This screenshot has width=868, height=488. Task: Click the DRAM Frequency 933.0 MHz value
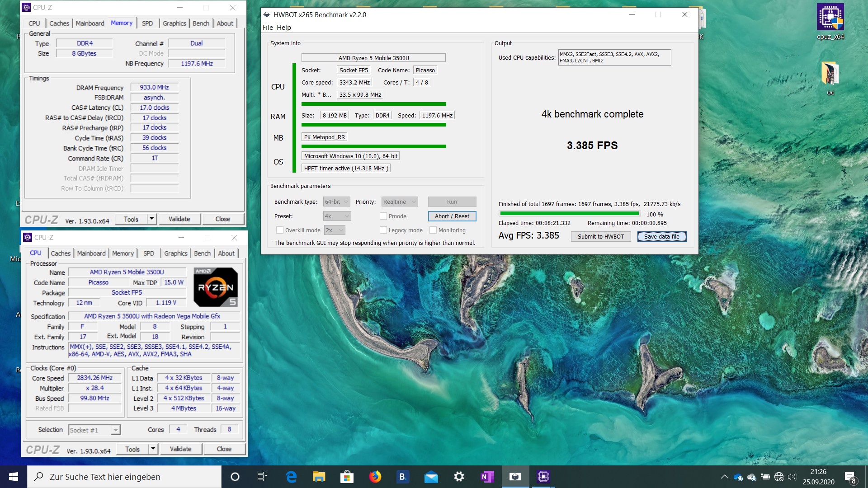[155, 87]
